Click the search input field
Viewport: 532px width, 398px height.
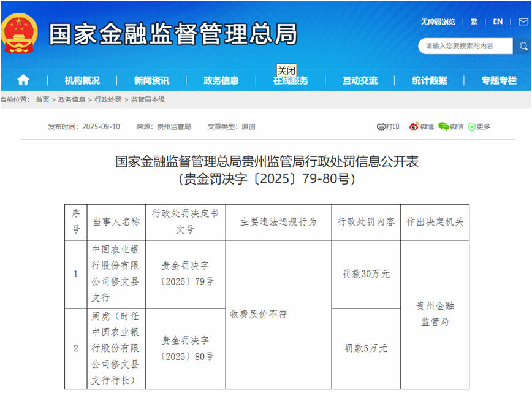[466, 46]
